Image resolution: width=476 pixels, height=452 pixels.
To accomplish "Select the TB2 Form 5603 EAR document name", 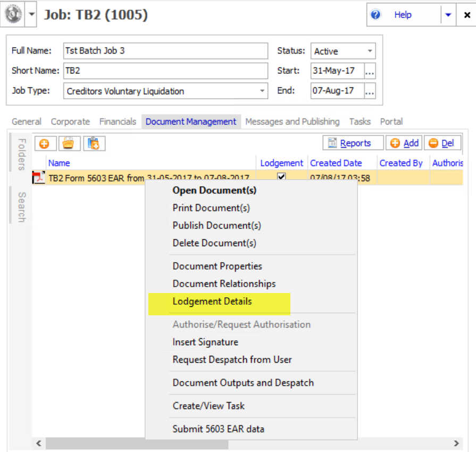I will [x=149, y=178].
